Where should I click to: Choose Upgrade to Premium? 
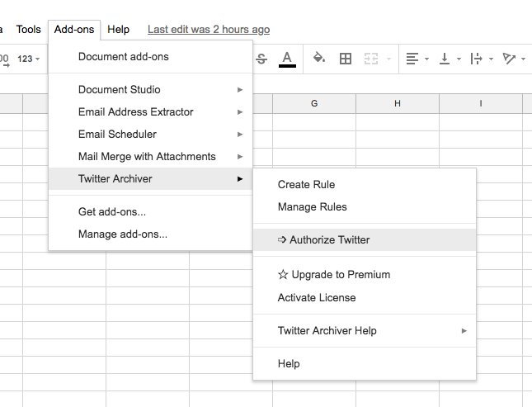[365, 275]
